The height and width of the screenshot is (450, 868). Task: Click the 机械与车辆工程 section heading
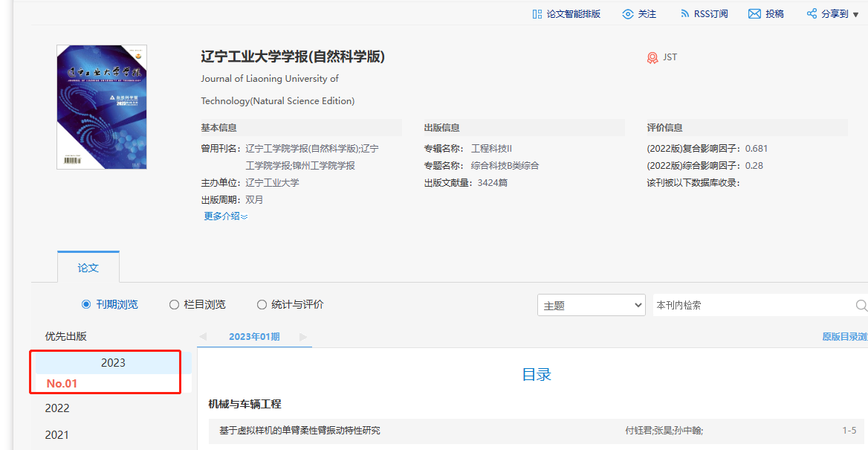pyautogui.click(x=244, y=404)
